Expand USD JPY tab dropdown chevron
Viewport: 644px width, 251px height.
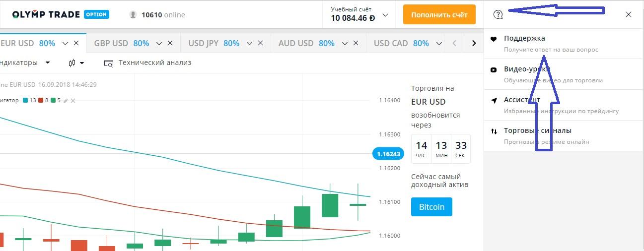pyautogui.click(x=249, y=44)
